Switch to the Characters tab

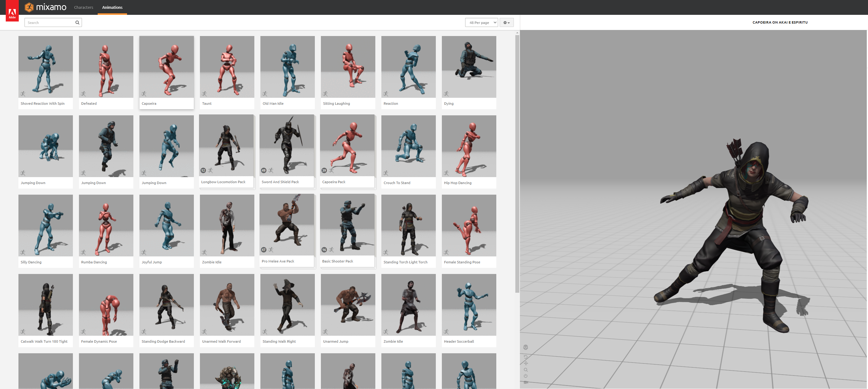(x=83, y=8)
